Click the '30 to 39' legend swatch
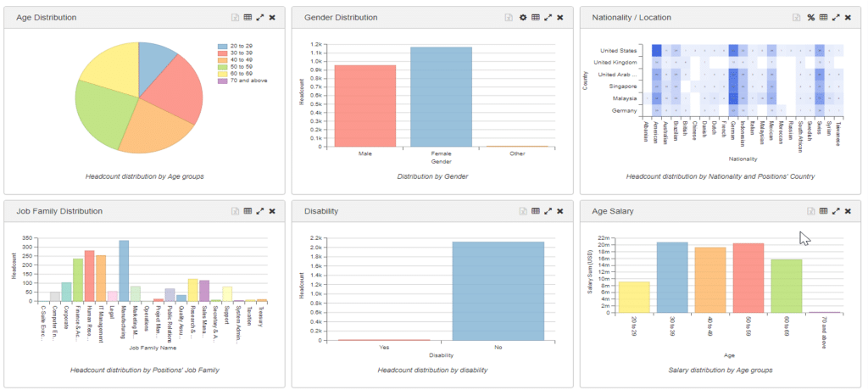This screenshot has width=868, height=390. (x=223, y=53)
